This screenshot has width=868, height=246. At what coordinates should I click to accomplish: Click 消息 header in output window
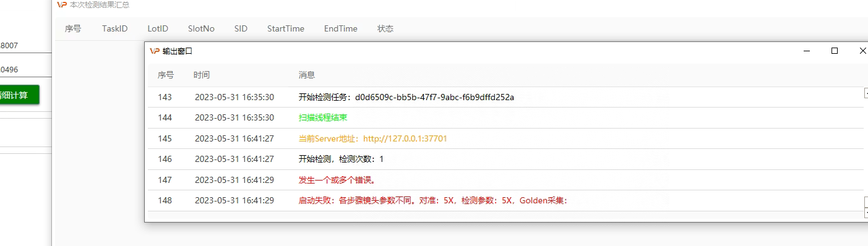[307, 75]
